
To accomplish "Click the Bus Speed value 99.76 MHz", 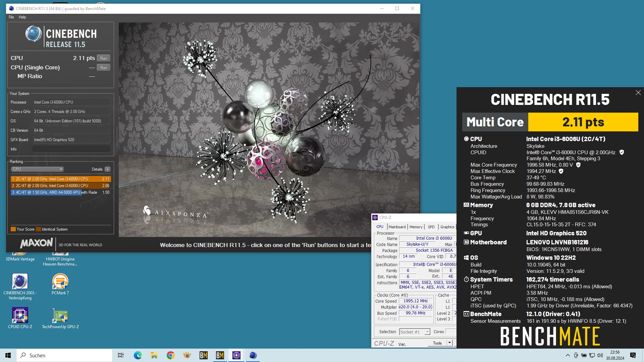I will [416, 313].
